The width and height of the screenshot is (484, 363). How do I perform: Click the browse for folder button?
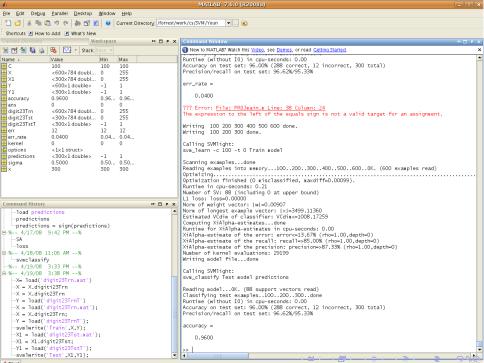[x=236, y=23]
